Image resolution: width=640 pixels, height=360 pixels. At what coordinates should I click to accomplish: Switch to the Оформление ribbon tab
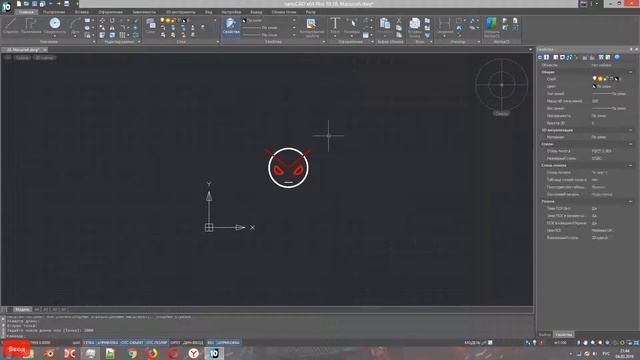click(111, 12)
